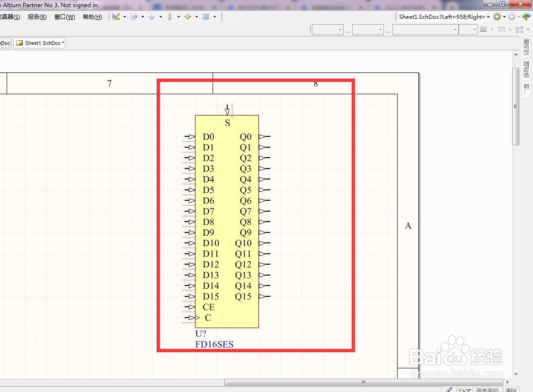Screen dimensions: 533x392
Task: Click the S pin at component top
Action: pos(227,110)
